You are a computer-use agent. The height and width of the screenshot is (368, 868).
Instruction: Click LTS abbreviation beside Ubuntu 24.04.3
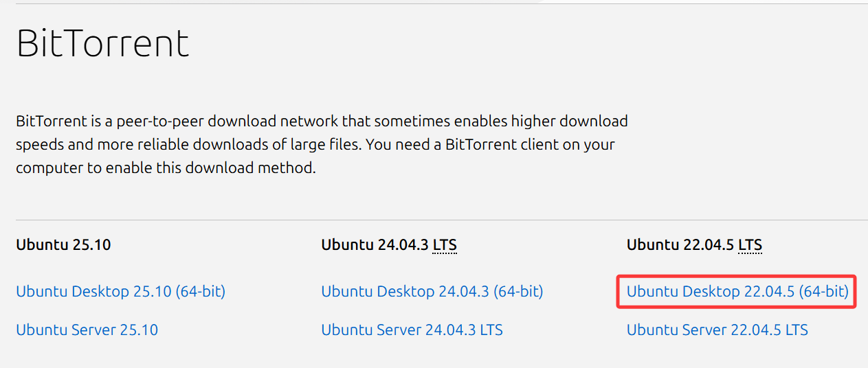(x=445, y=244)
